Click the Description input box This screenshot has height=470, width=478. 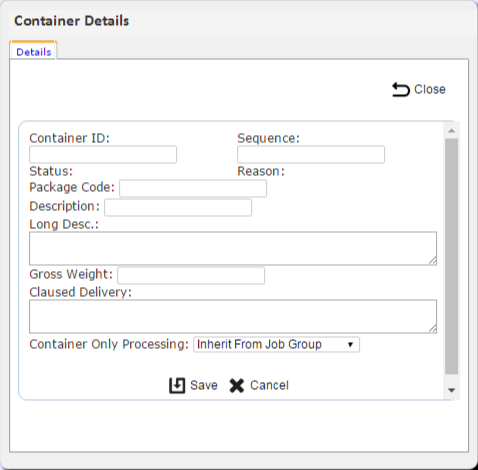[178, 208]
